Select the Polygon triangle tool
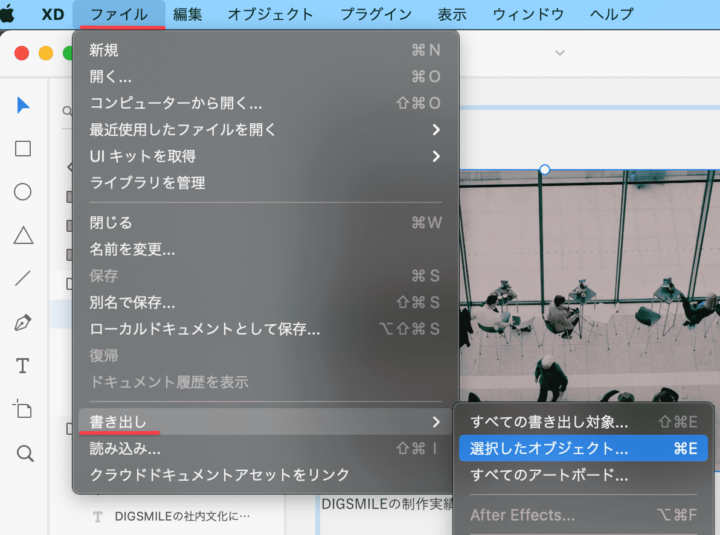The height and width of the screenshot is (535, 720). [23, 235]
